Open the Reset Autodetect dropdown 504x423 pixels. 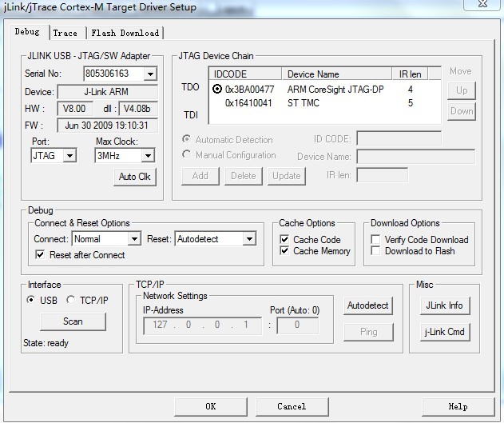pos(249,239)
